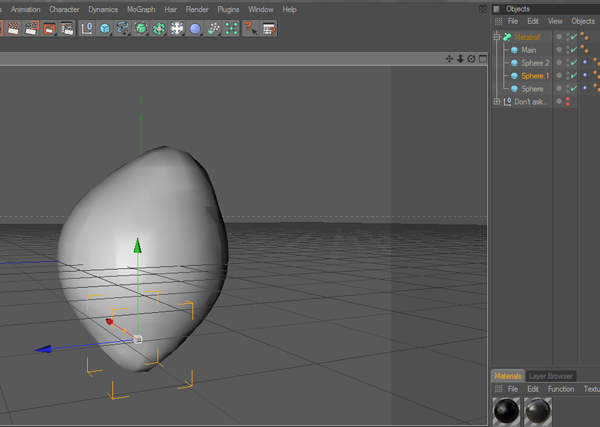Click the Render to Picture Viewer icon
The image size is (600, 427).
point(49,29)
